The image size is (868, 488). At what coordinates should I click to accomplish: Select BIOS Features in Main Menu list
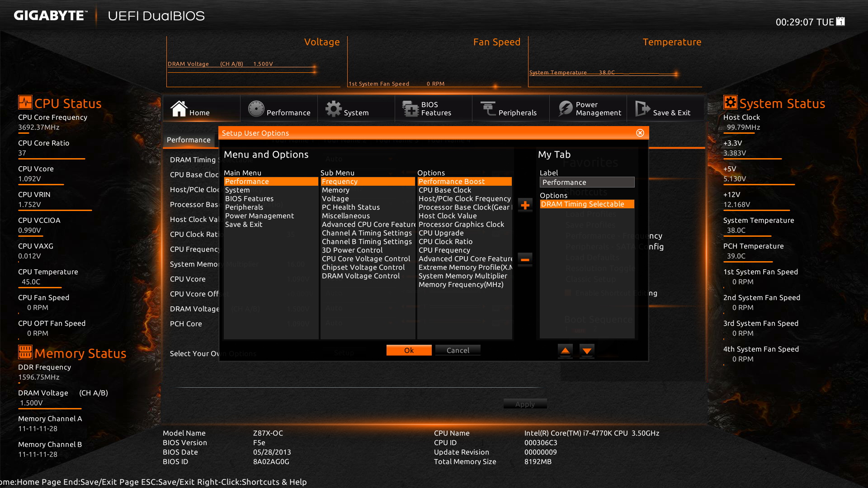271,199
